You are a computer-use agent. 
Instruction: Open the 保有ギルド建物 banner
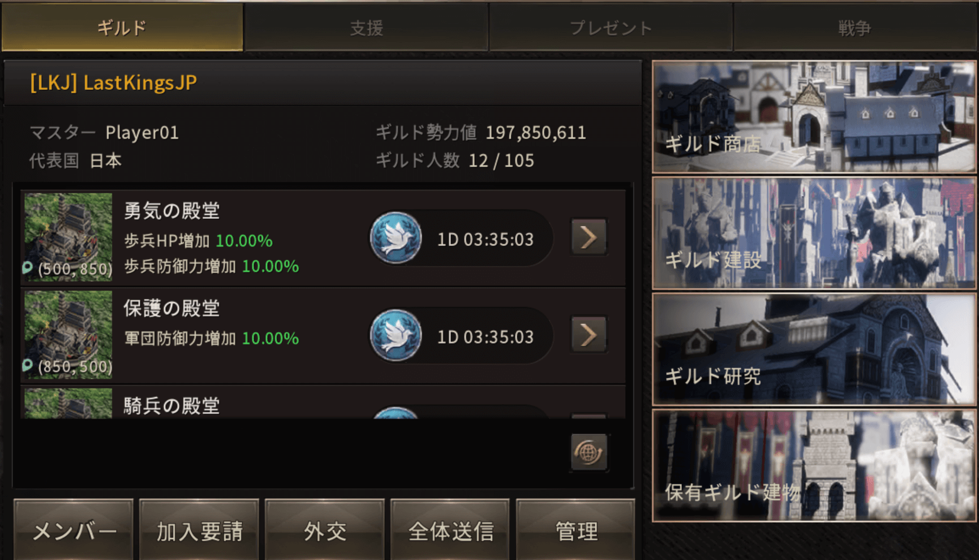click(814, 466)
